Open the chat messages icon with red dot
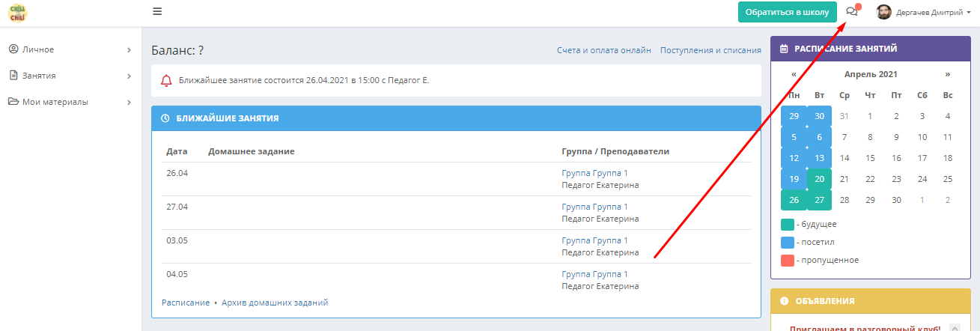The width and height of the screenshot is (980, 331). click(851, 11)
